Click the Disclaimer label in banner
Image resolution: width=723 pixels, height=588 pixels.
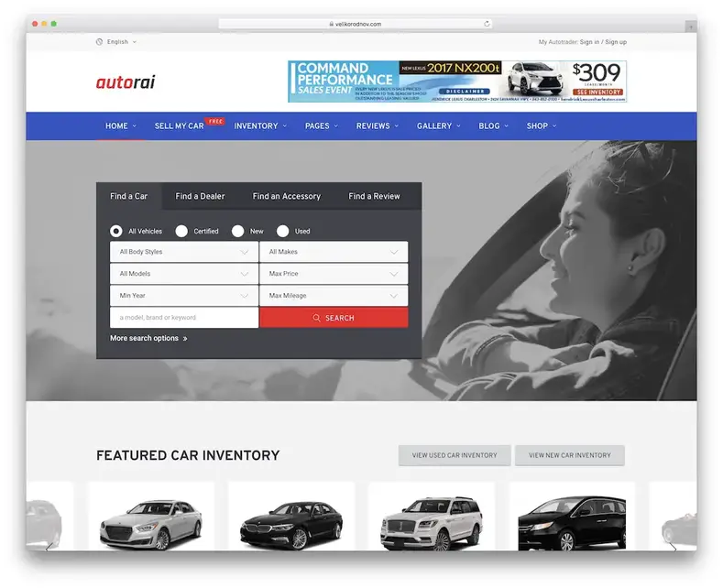pos(465,92)
